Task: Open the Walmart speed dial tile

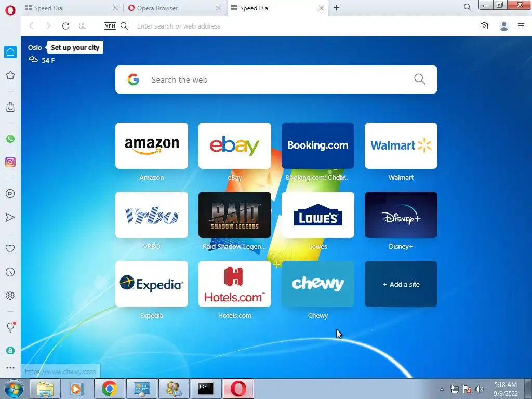Action: click(x=401, y=145)
